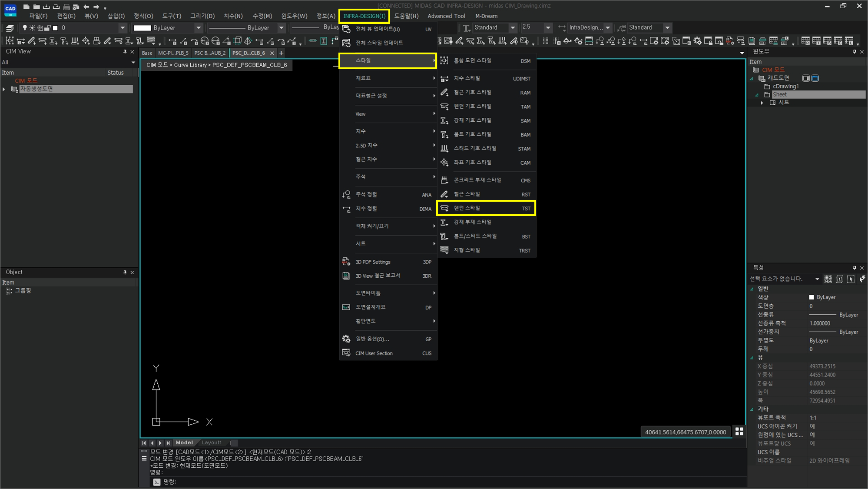Open the layer manager icon
The image size is (868, 489).
coord(10,28)
